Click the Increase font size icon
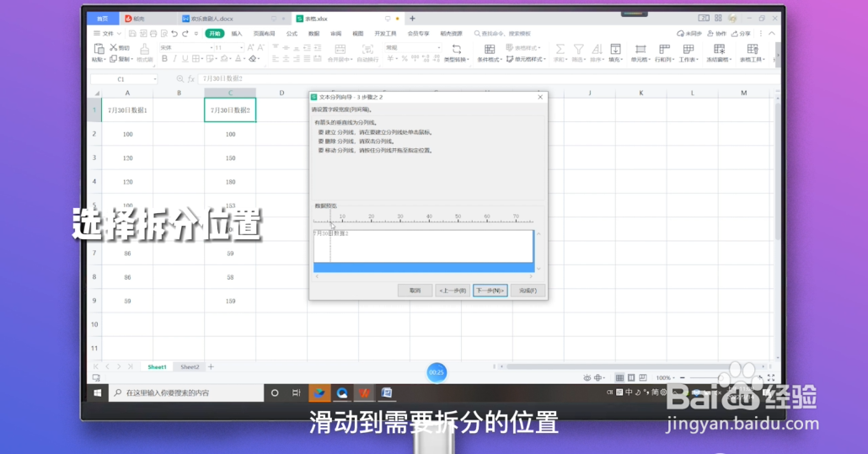The height and width of the screenshot is (454, 868). pyautogui.click(x=251, y=47)
